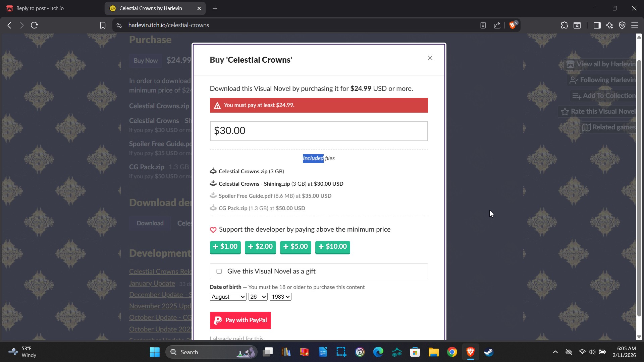Open the reader mode icon

483,25
